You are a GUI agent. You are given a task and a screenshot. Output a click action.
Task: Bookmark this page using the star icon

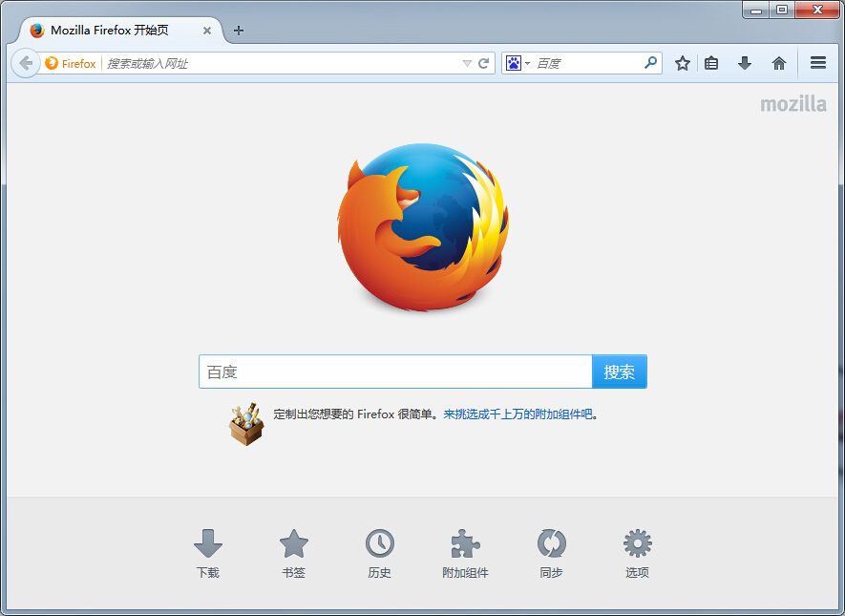(682, 63)
